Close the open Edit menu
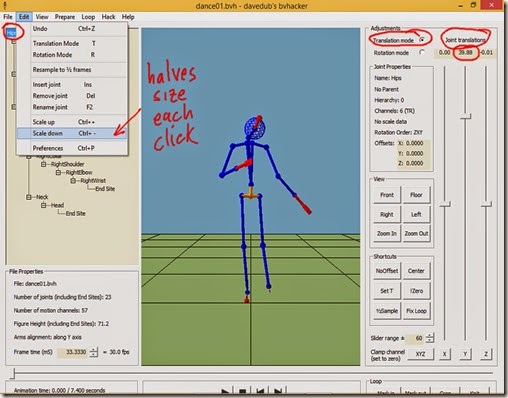This screenshot has width=508, height=398. point(24,17)
